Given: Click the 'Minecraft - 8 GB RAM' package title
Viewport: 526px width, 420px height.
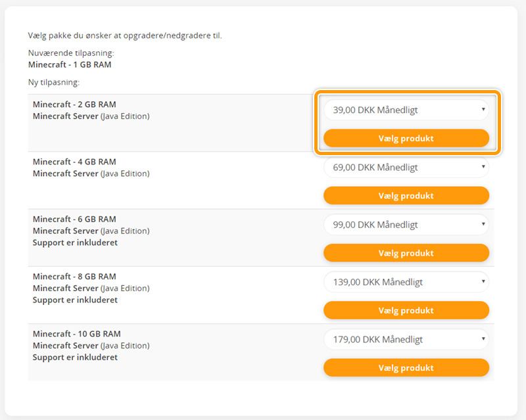Looking at the screenshot, I should coord(74,277).
